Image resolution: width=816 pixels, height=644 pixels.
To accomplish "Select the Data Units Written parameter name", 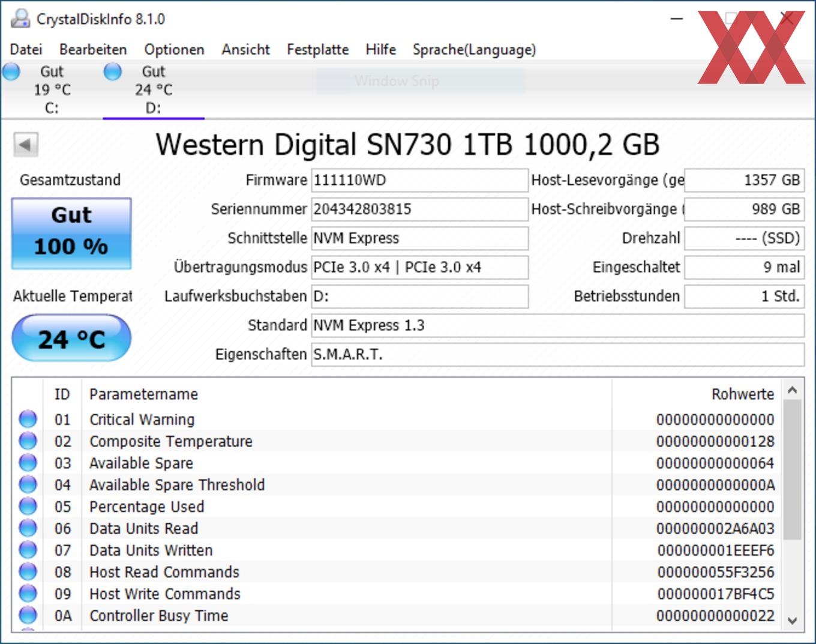I will click(x=151, y=550).
